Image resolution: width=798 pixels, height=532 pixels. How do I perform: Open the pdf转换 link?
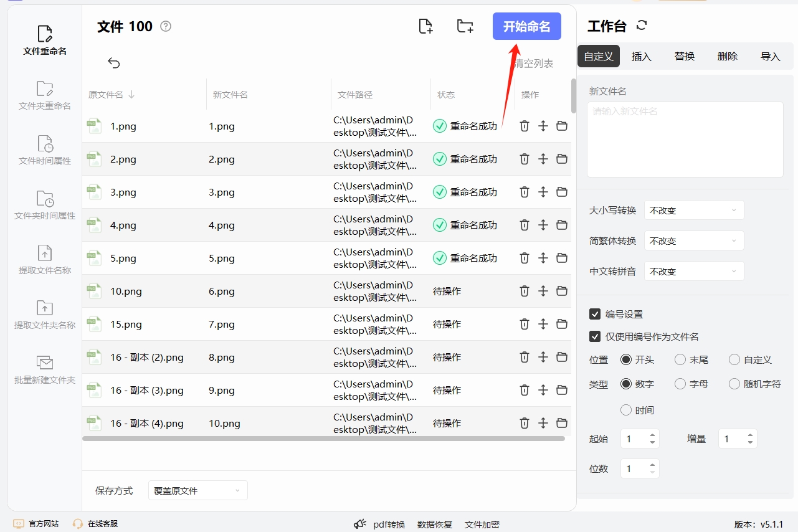point(389,524)
